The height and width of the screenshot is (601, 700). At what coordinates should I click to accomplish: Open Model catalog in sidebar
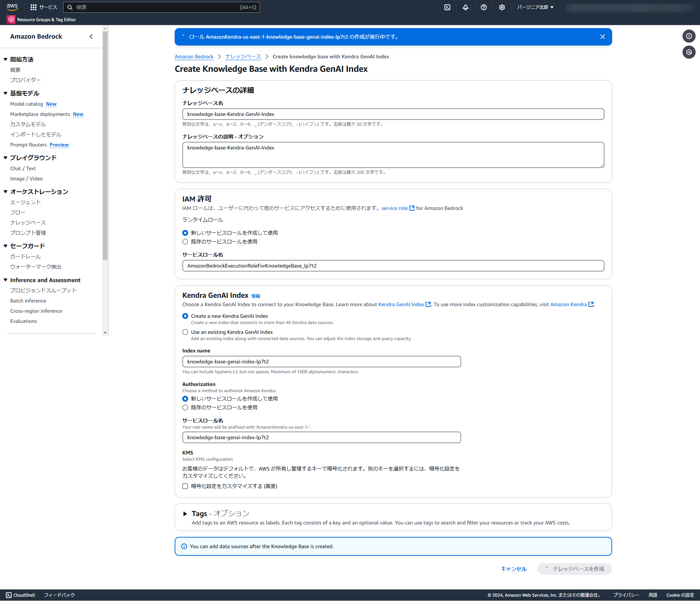coord(27,104)
